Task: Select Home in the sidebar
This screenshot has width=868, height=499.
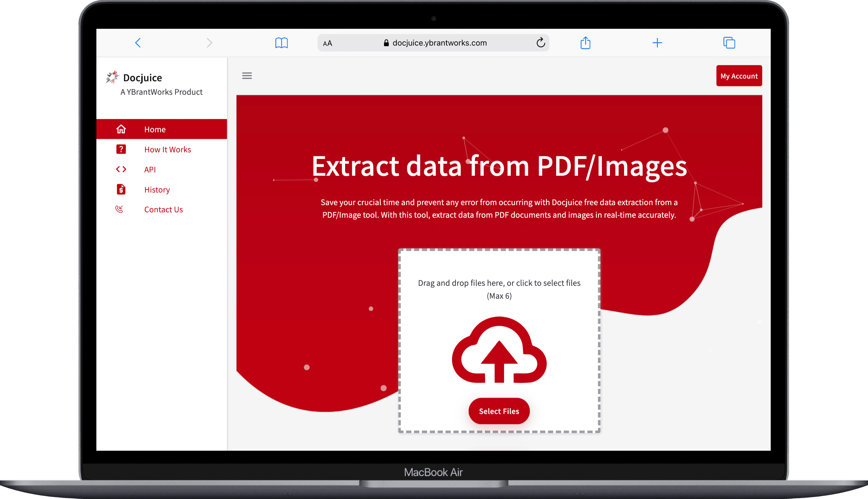Action: tap(162, 129)
